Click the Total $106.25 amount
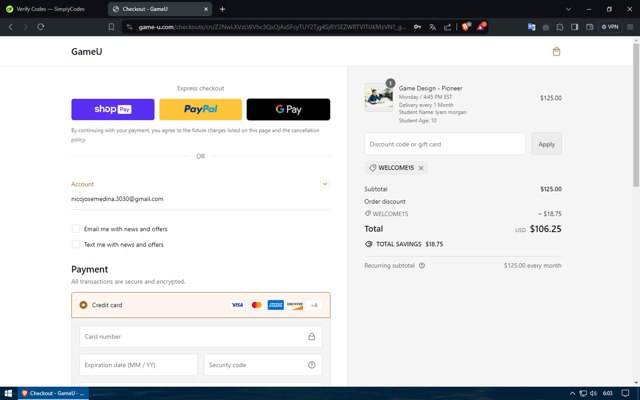Screen dimensions: 640x400 click(x=545, y=229)
